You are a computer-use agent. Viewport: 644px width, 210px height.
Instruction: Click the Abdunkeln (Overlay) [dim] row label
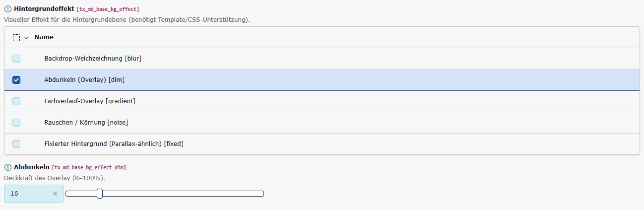[84, 80]
